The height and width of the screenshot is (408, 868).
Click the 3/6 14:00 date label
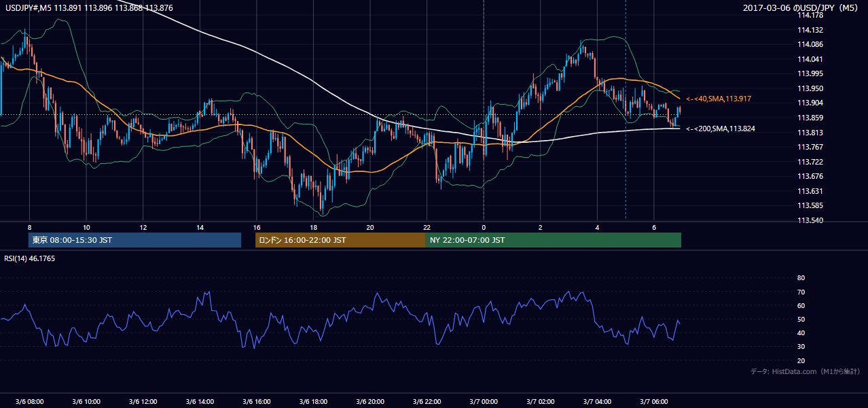[x=200, y=402]
